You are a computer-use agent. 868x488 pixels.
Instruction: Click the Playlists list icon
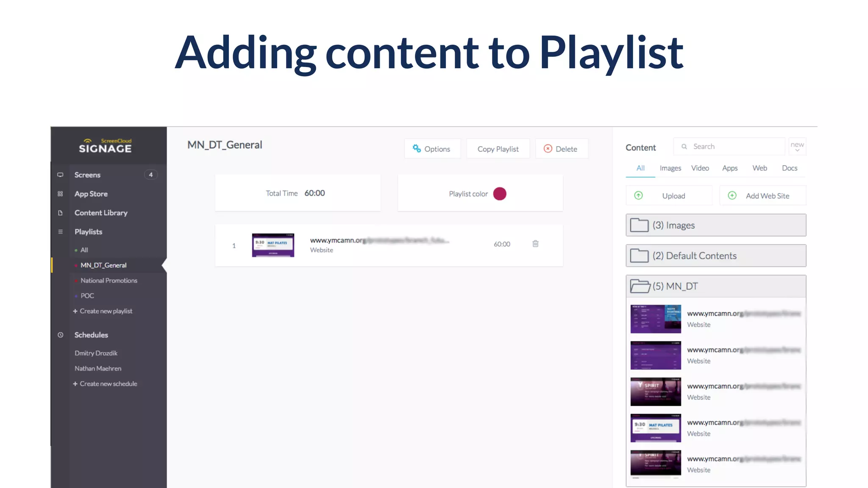coord(60,232)
